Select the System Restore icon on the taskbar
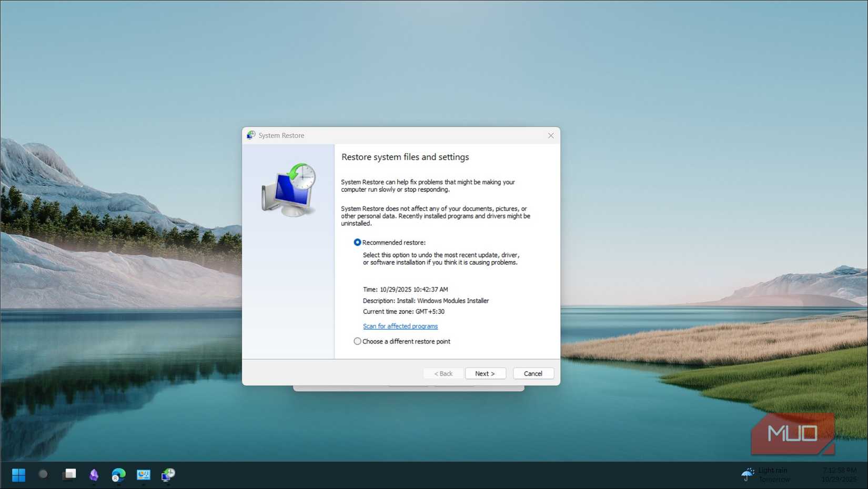 [167, 475]
